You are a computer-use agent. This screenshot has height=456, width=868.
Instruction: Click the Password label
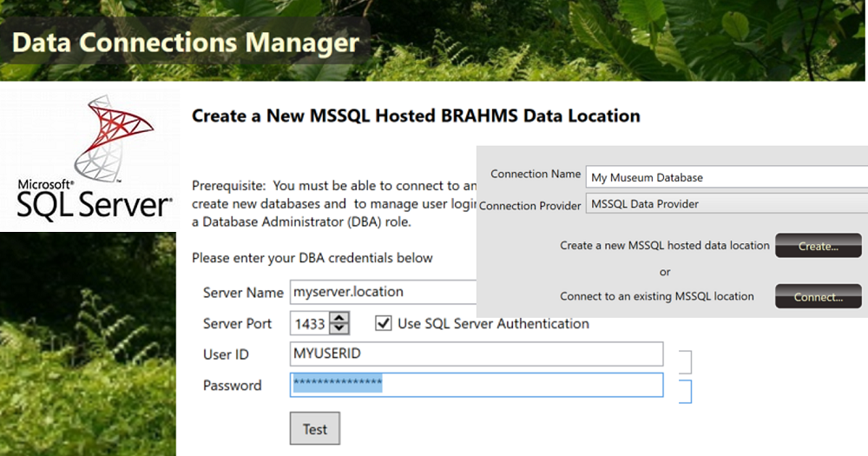pyautogui.click(x=232, y=386)
